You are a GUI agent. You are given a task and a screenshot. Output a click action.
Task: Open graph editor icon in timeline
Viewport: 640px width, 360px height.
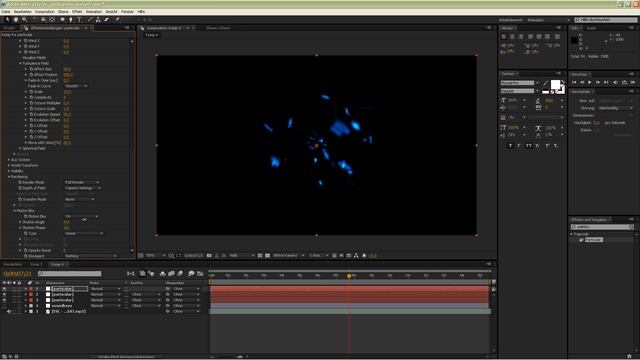[x=200, y=273]
